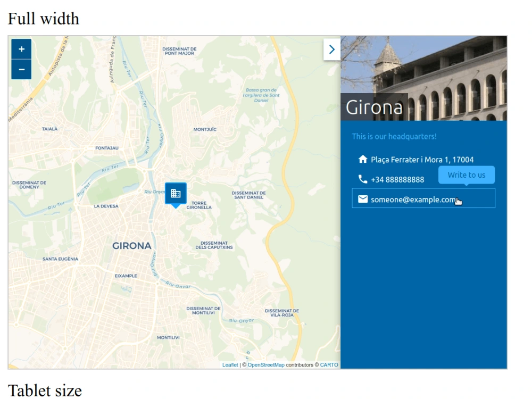Click the email envelope icon
The image size is (532, 399).
(363, 199)
